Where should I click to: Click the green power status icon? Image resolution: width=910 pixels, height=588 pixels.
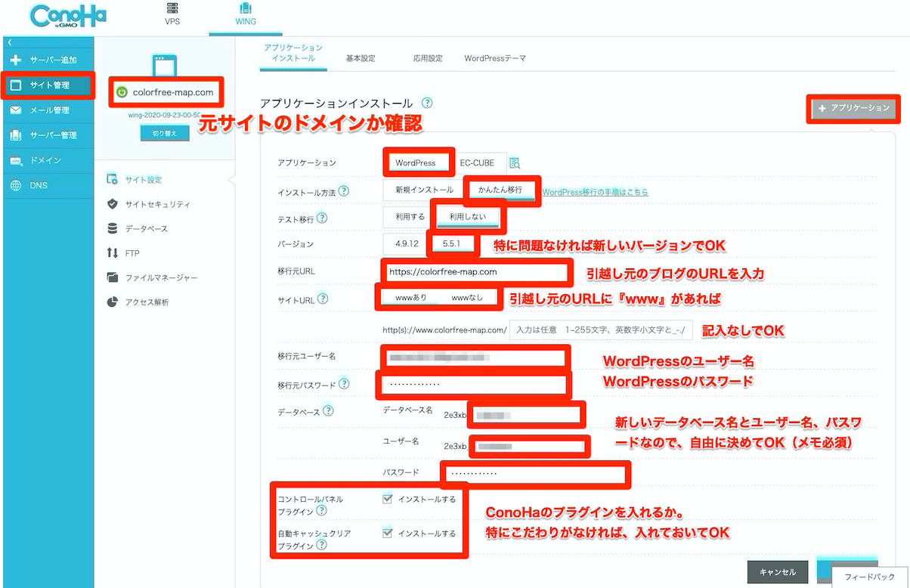pyautogui.click(x=122, y=93)
